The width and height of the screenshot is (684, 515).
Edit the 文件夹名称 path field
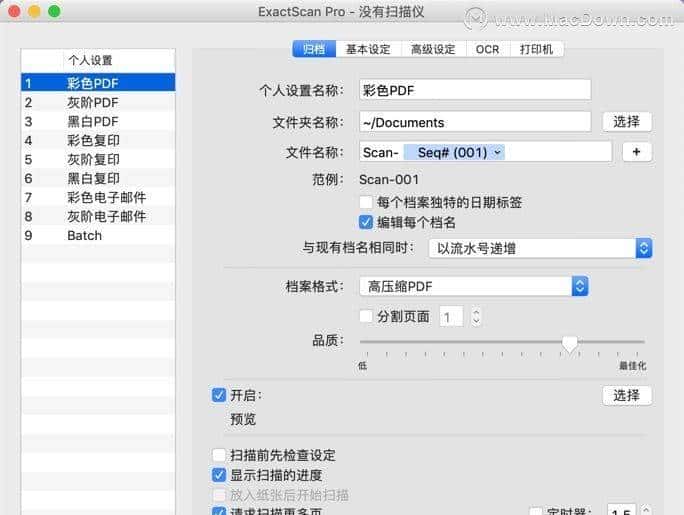point(475,122)
